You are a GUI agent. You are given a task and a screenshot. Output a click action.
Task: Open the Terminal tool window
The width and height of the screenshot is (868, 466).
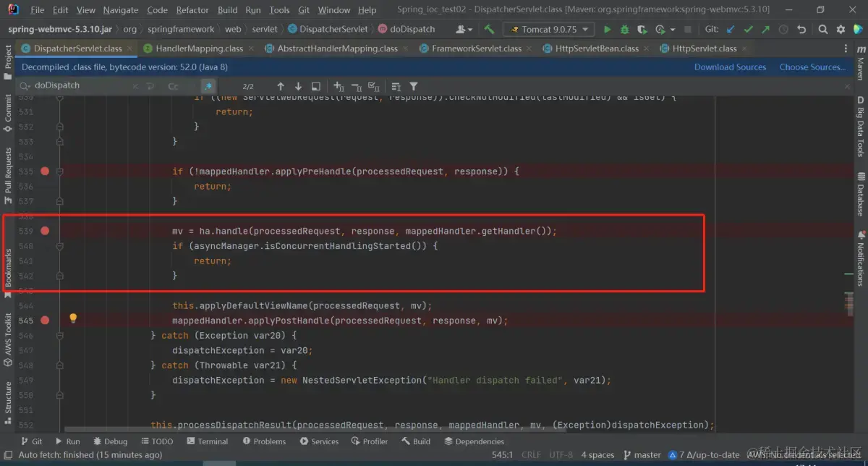click(x=207, y=441)
